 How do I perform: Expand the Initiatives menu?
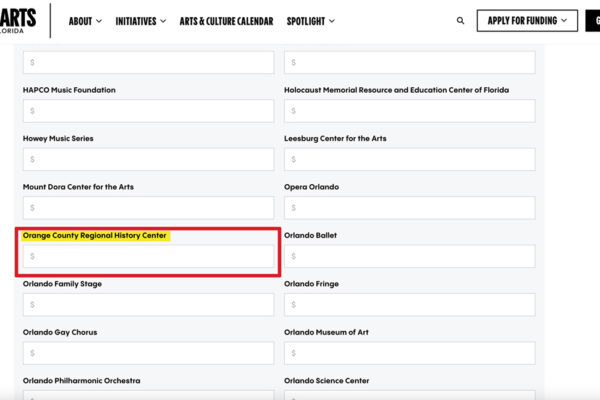coord(142,21)
